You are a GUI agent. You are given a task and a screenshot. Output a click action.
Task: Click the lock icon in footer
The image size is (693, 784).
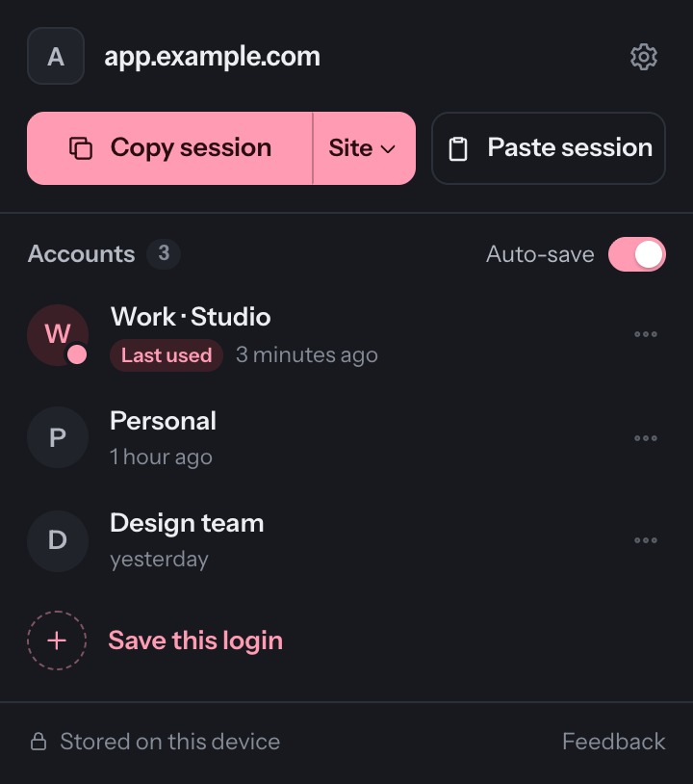point(38,742)
